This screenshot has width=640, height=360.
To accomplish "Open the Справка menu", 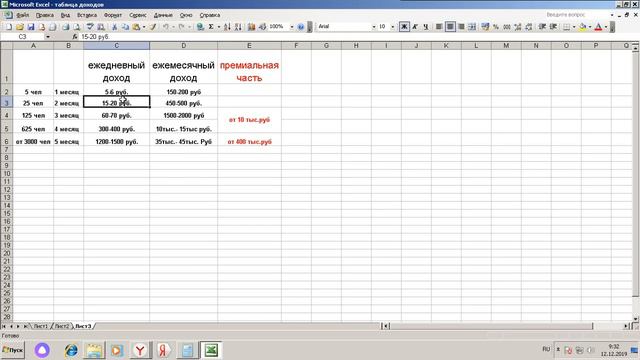I will [x=210, y=15].
